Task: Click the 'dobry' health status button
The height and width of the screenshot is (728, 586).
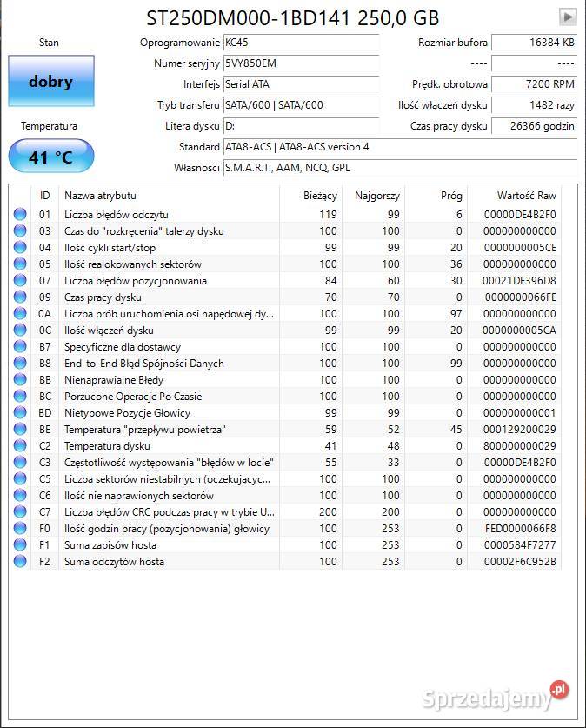Action: coord(50,82)
